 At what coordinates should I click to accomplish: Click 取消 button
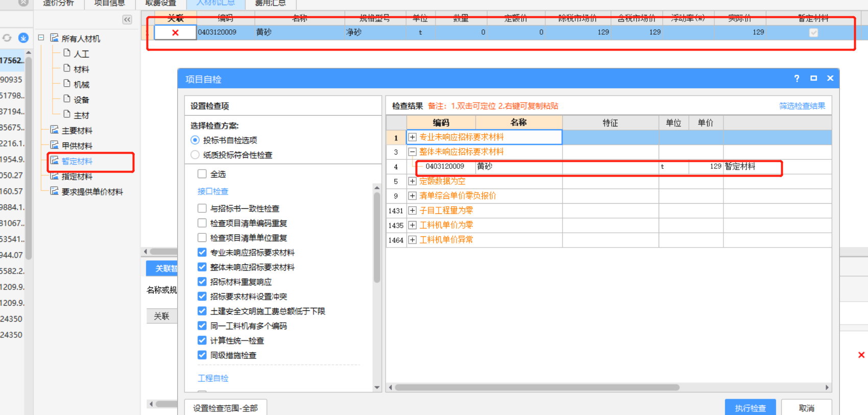(x=807, y=408)
